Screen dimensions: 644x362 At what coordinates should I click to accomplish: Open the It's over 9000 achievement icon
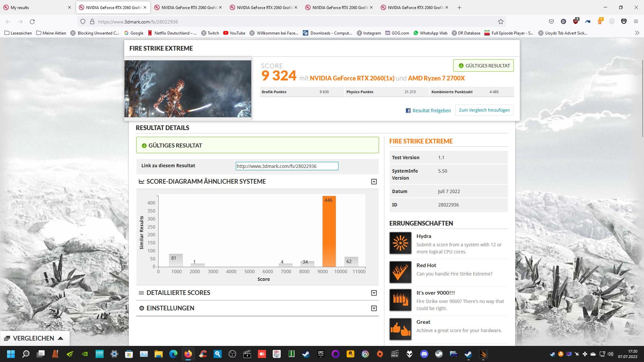(x=400, y=300)
